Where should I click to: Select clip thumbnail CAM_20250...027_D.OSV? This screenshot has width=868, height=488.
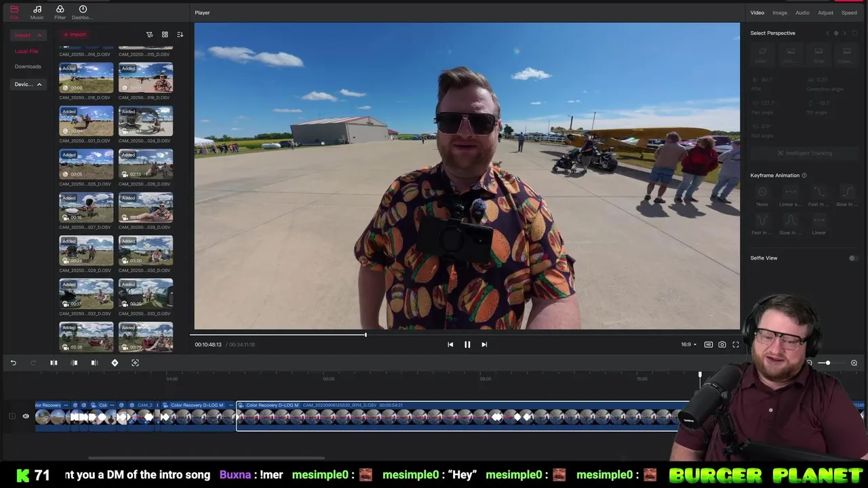(x=86, y=207)
